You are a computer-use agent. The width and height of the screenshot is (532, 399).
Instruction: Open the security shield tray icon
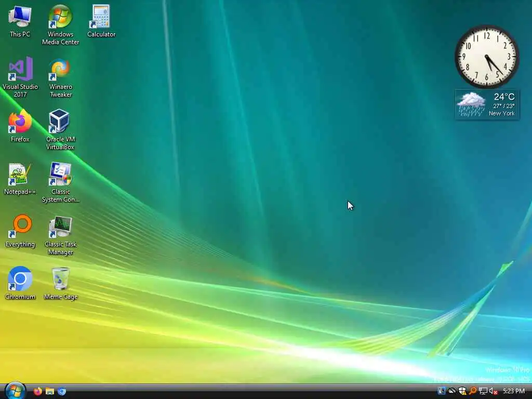pyautogui.click(x=462, y=391)
